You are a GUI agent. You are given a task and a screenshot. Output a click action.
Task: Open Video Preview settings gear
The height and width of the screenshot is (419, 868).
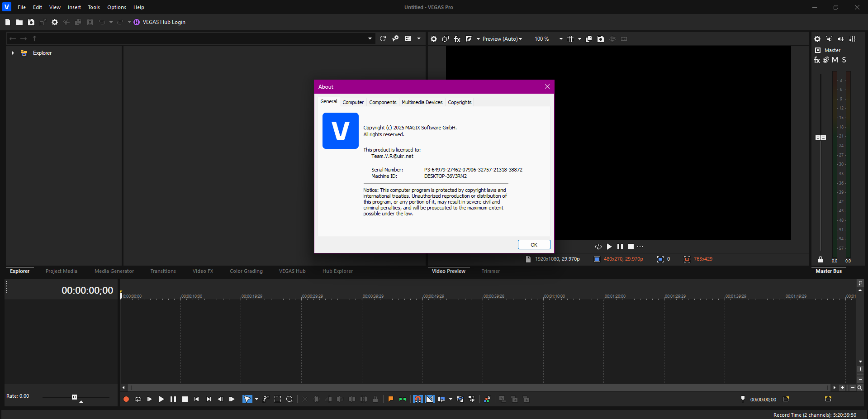(434, 39)
